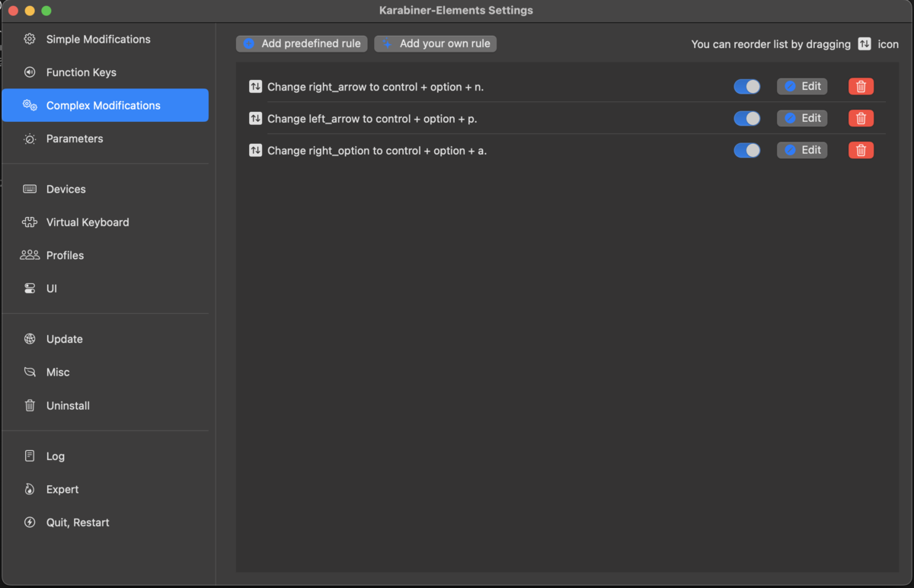Edit the right_arrow rule

click(802, 86)
